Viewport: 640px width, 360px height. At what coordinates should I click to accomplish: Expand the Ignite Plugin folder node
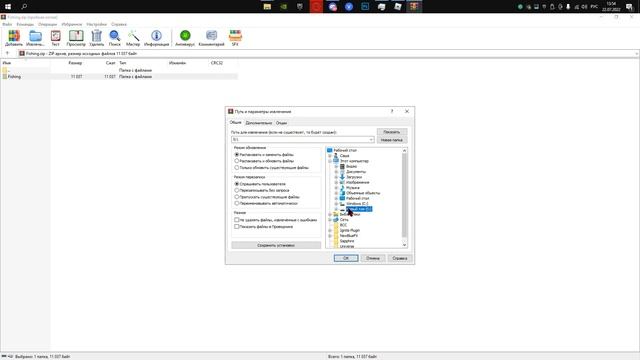(330, 230)
